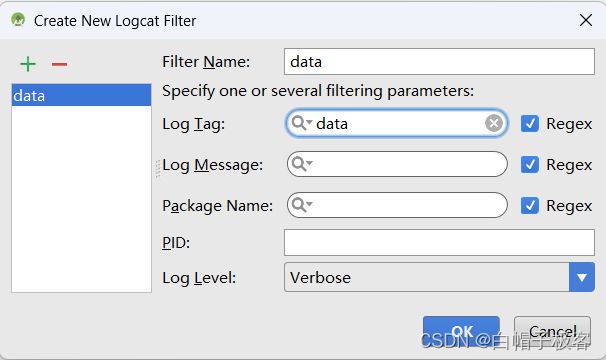The image size is (606, 360).
Task: Open Log Tag search history magnifier
Action: [x=301, y=123]
